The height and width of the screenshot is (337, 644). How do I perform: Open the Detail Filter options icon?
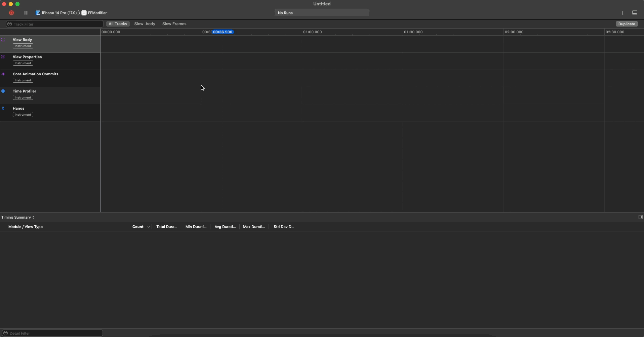tap(5, 333)
